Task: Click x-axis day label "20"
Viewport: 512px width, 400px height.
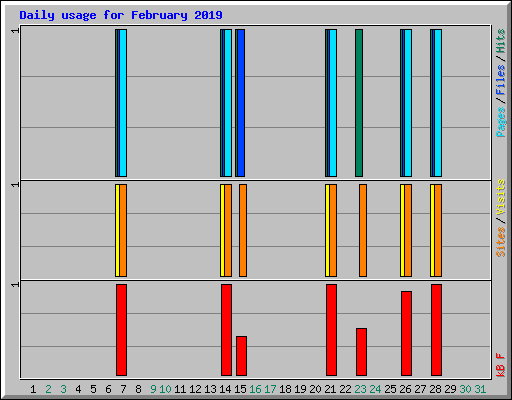Action: coord(315,389)
